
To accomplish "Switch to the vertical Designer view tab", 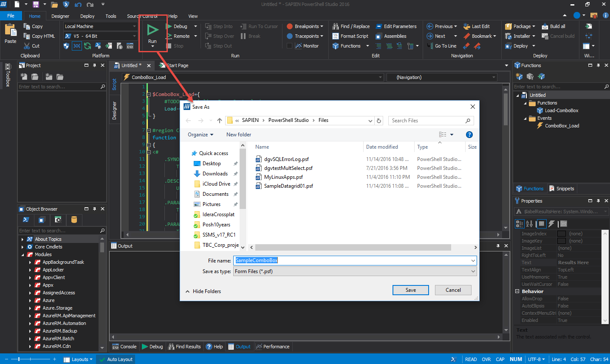I will pyautogui.click(x=114, y=110).
